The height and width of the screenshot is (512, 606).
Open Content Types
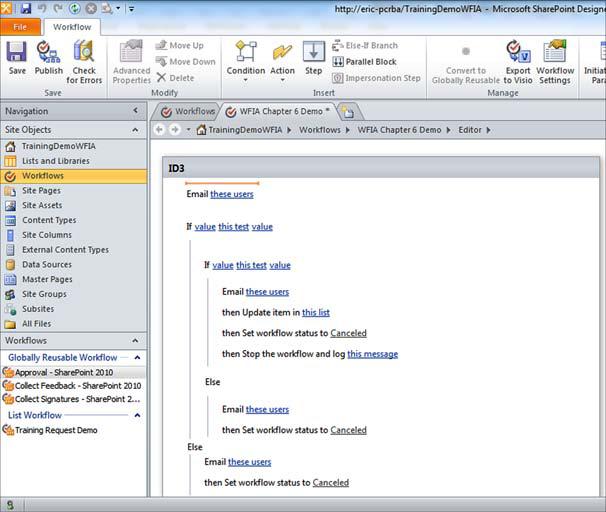(74, 220)
